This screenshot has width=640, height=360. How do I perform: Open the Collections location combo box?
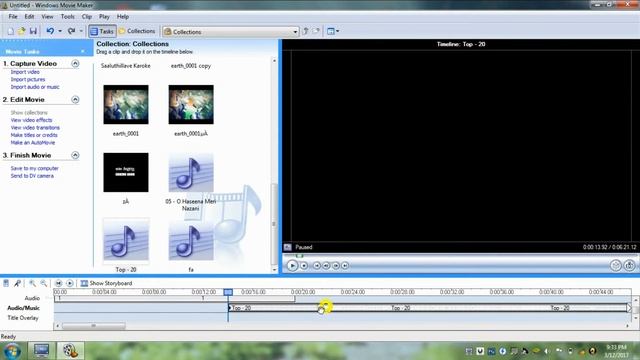[231, 31]
